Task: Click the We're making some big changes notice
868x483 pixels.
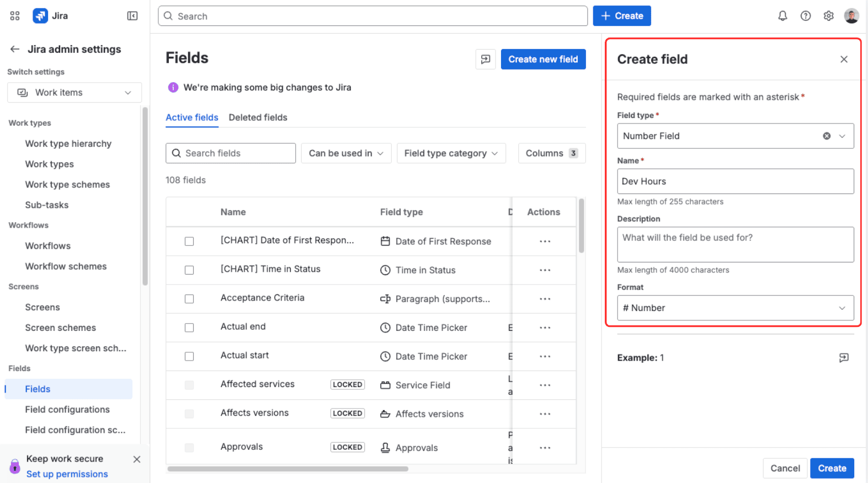Action: (267, 87)
